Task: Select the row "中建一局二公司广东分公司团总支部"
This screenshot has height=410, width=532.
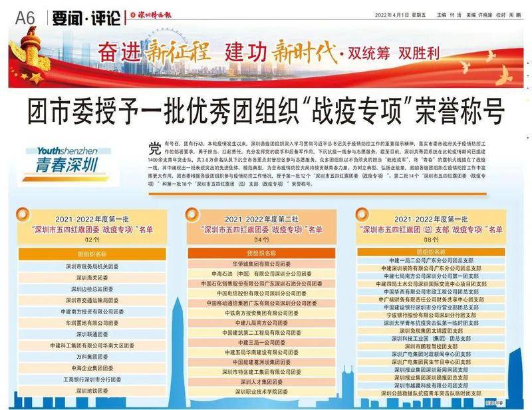Action: point(431,260)
